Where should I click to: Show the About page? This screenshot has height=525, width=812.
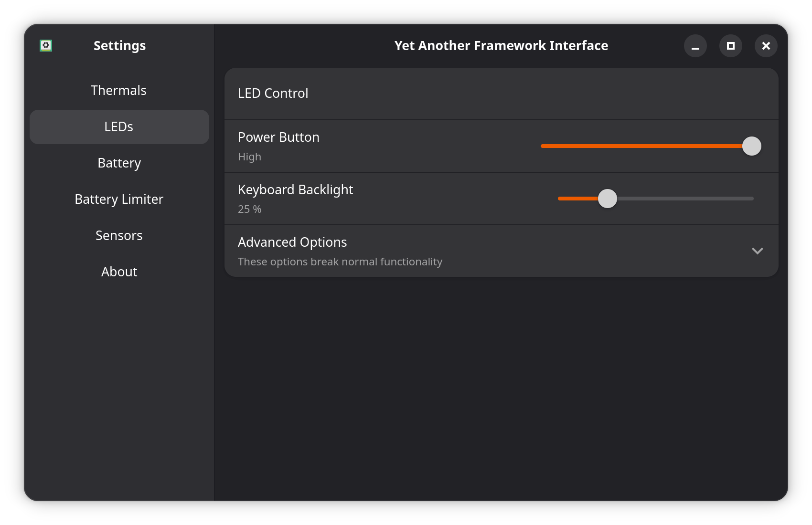118,272
